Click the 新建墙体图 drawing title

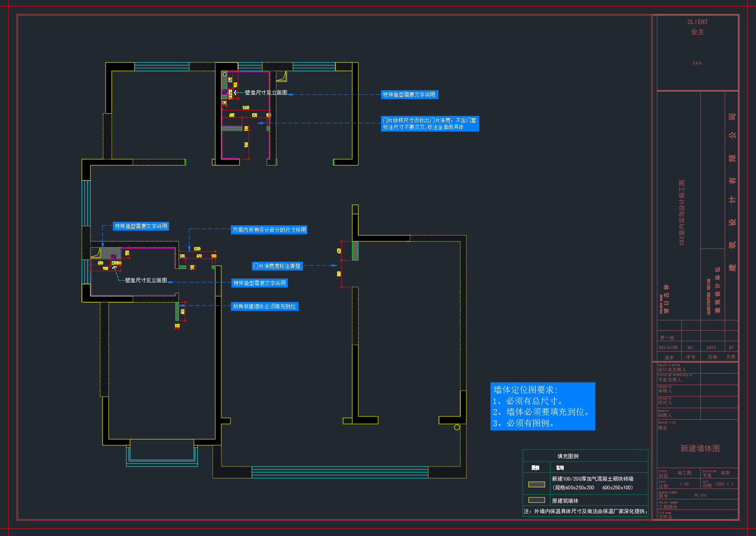click(x=700, y=448)
